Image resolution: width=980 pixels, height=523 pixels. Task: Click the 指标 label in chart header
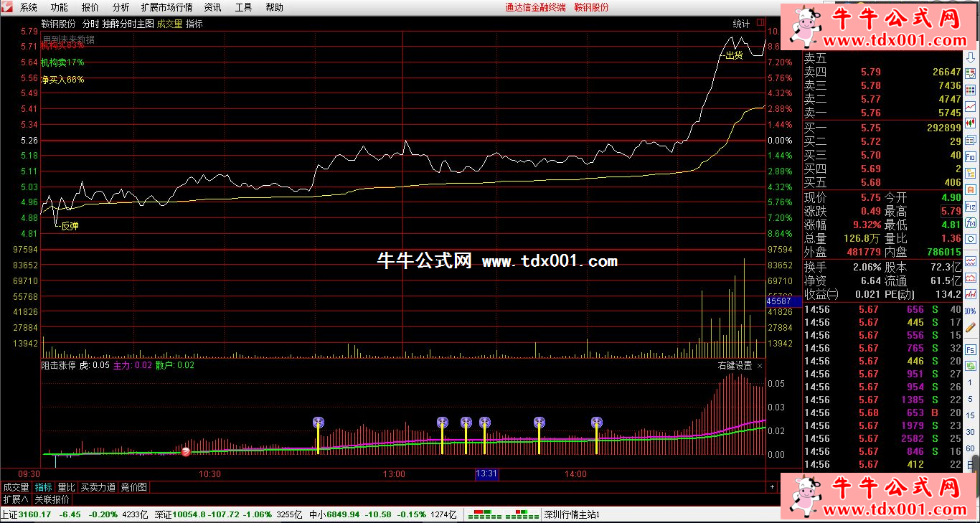(194, 24)
